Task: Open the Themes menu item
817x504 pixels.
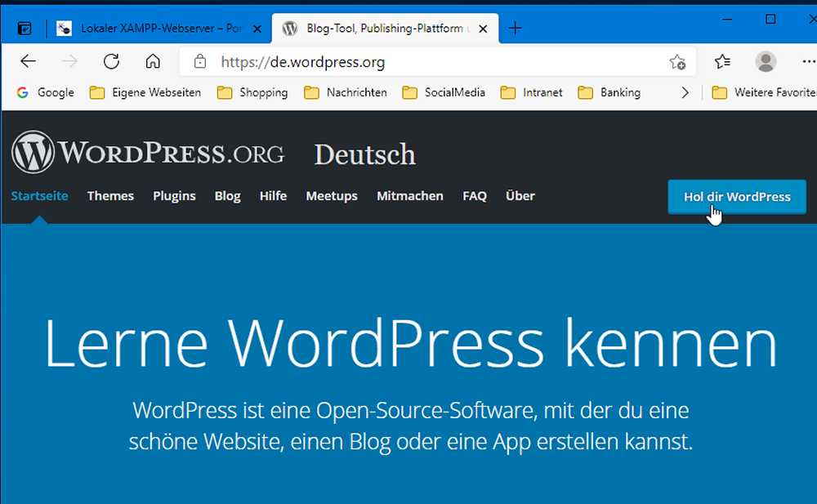Action: (x=110, y=196)
